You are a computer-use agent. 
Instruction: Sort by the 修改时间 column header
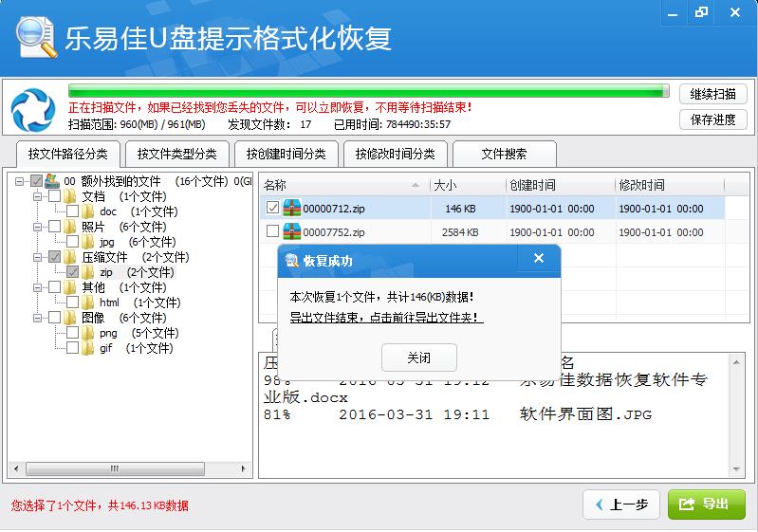point(670,185)
